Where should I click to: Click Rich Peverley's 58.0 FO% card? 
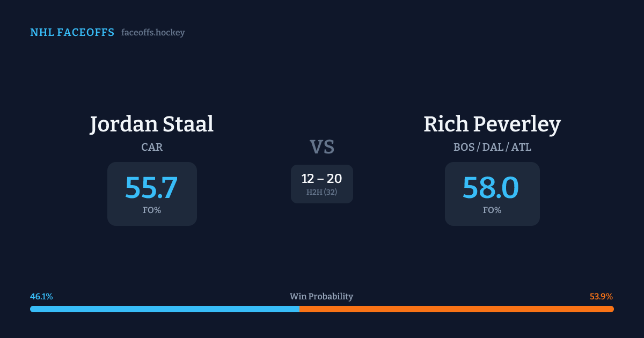[492, 194]
